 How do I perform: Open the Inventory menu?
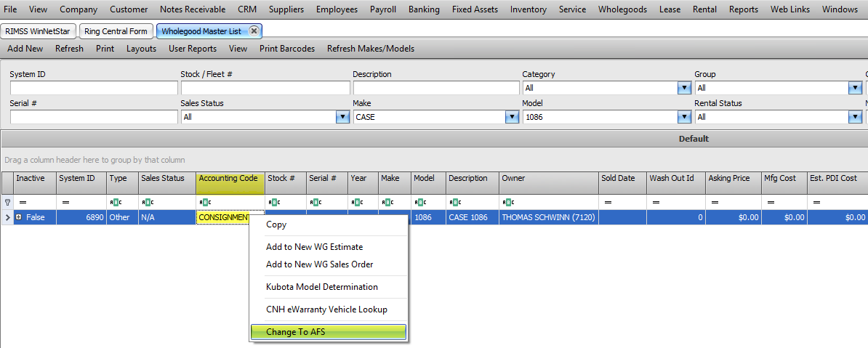coord(529,9)
